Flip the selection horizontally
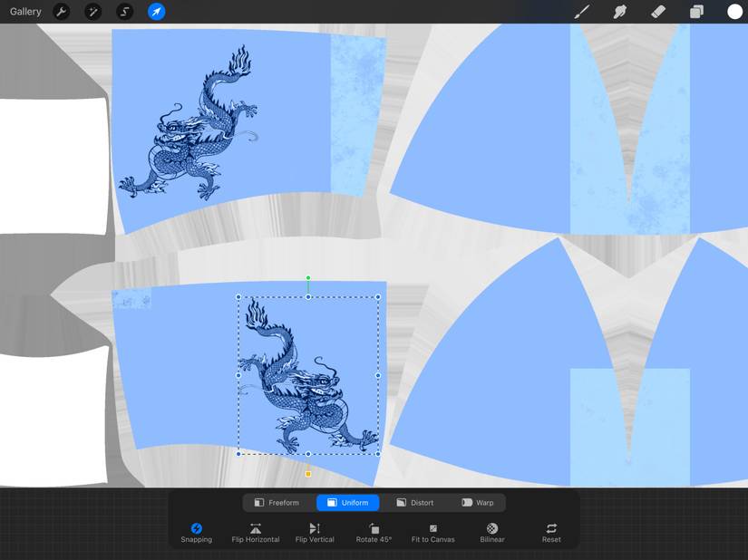The width and height of the screenshot is (748, 560). [x=256, y=533]
